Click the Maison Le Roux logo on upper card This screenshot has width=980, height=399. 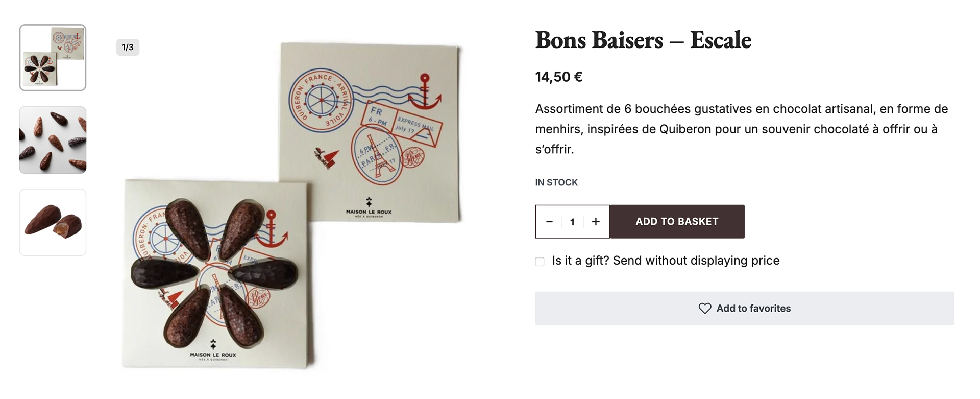click(369, 207)
